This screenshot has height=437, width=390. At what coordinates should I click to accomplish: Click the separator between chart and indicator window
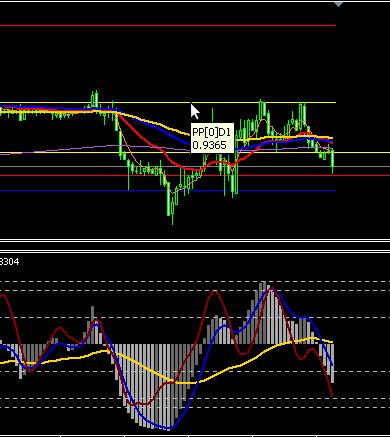pos(195,246)
